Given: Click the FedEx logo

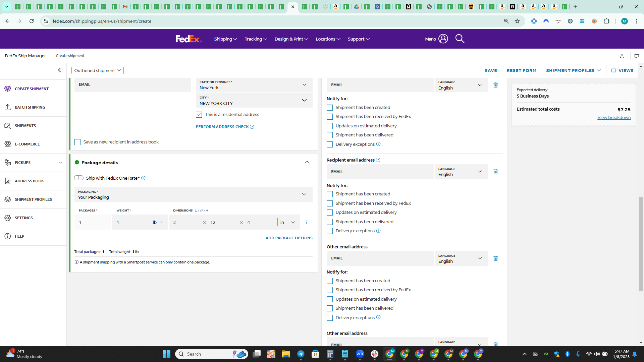Looking at the screenshot, I should (189, 39).
